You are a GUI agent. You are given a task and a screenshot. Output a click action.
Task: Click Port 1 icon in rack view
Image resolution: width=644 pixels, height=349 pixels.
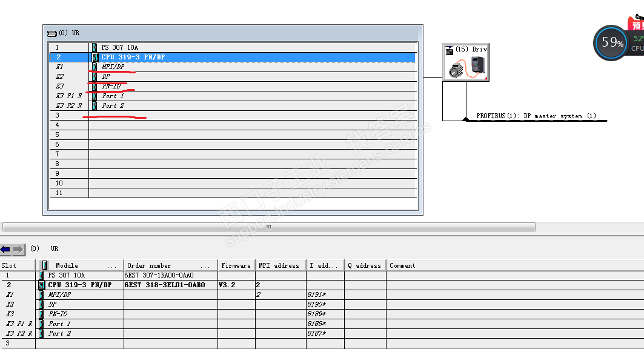click(x=95, y=96)
